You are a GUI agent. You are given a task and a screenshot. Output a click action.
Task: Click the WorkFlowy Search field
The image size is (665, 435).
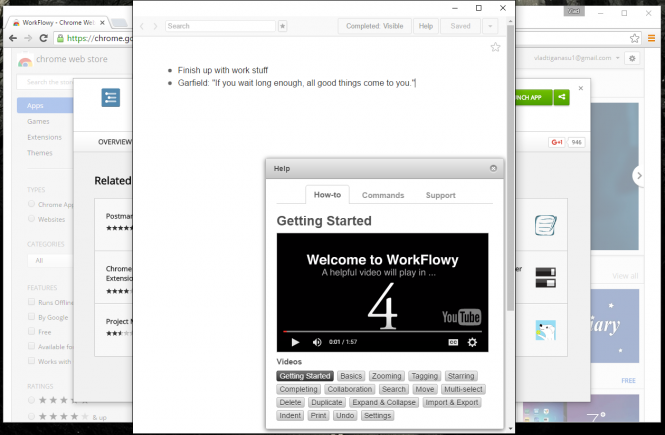click(220, 26)
